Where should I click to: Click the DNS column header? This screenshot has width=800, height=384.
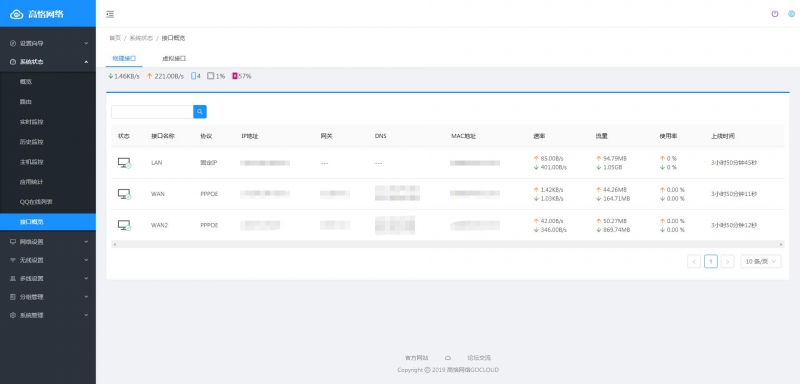[381, 136]
